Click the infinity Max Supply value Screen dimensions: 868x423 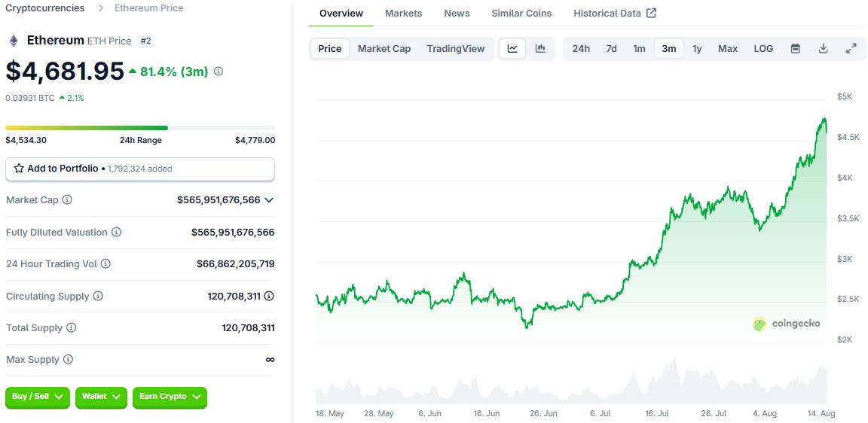pos(270,360)
